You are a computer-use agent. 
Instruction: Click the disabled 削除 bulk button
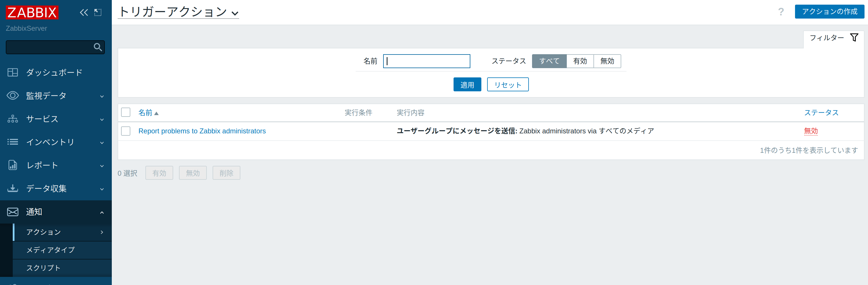coord(226,173)
